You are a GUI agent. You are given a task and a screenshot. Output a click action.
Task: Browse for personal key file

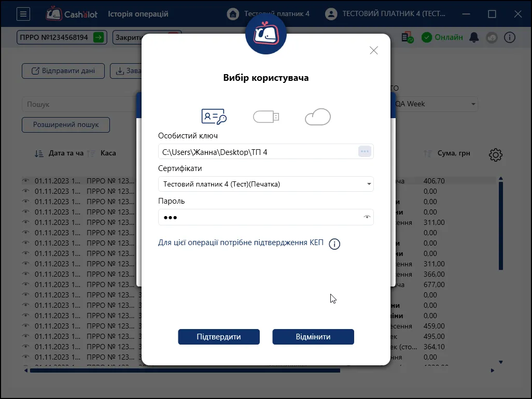(365, 151)
